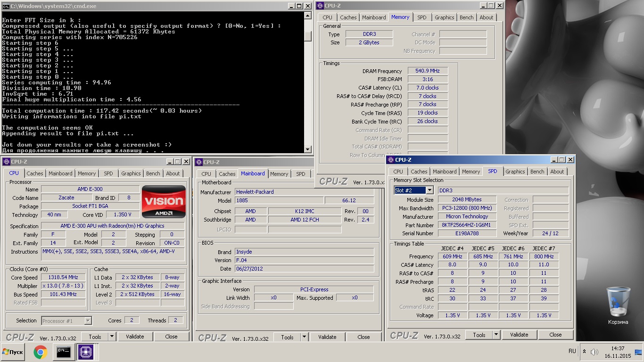
Task: Click the Max Bandwidth value PC3-12800
Action: (x=467, y=208)
